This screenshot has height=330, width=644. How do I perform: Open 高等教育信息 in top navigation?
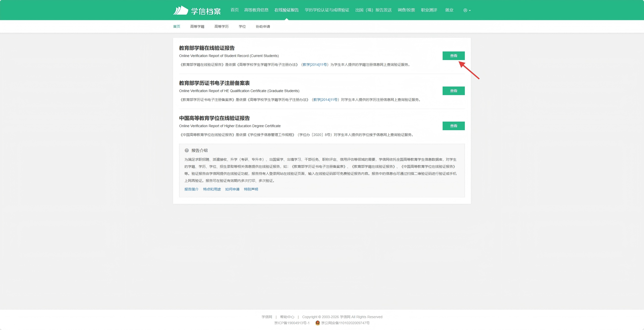point(256,10)
